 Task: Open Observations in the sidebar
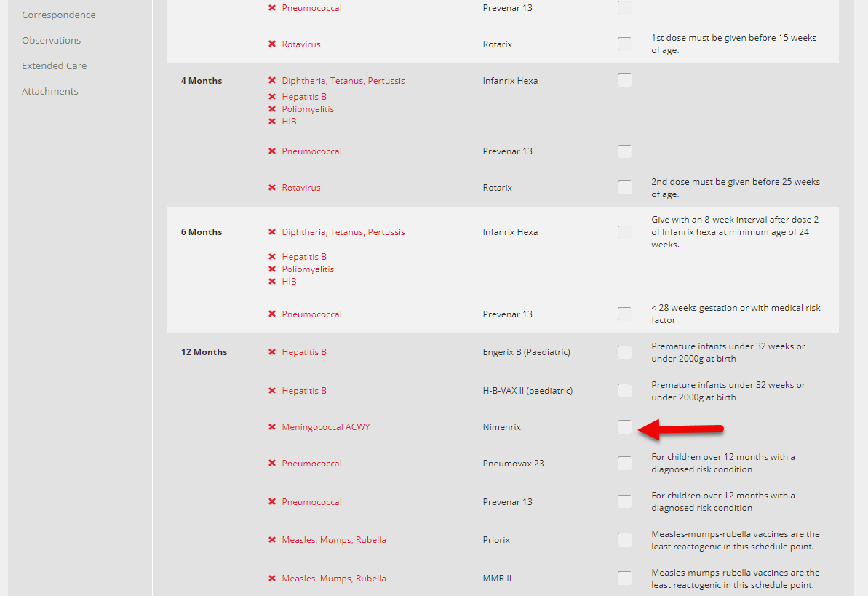point(52,41)
